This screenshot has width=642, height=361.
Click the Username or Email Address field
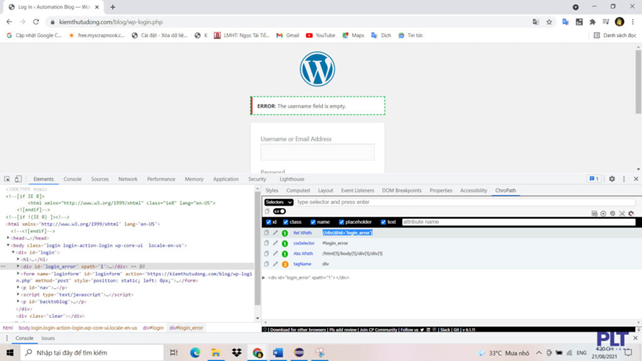click(317, 152)
